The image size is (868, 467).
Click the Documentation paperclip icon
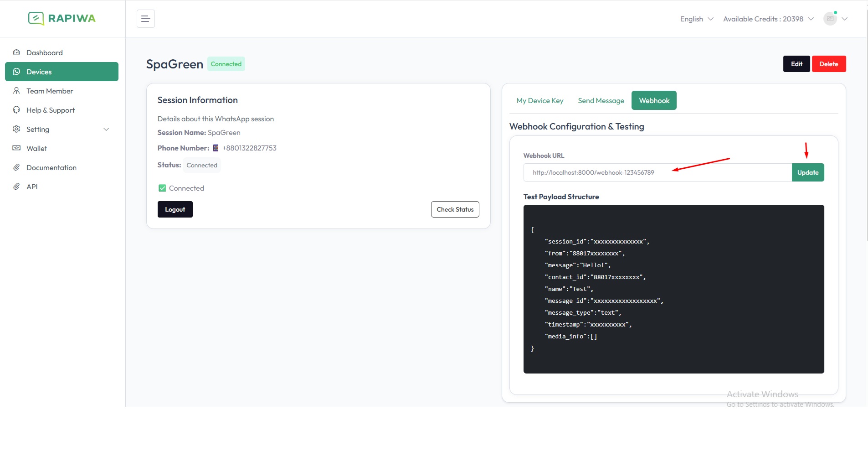[16, 167]
